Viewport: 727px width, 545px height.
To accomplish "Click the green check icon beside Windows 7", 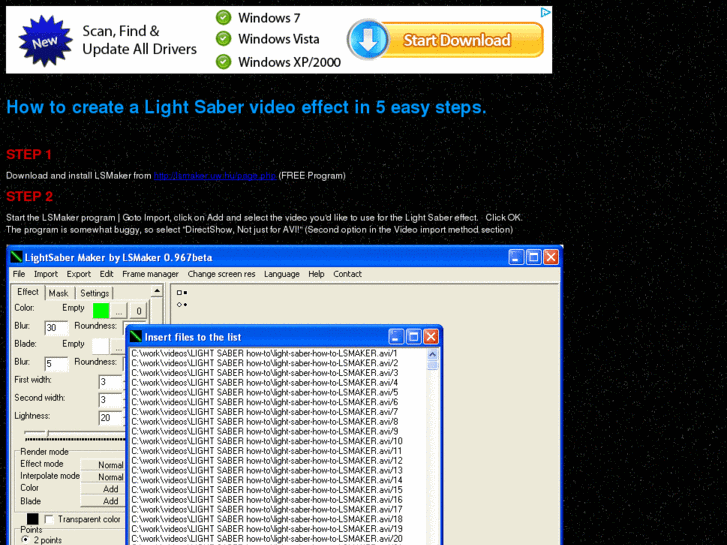I will [223, 18].
